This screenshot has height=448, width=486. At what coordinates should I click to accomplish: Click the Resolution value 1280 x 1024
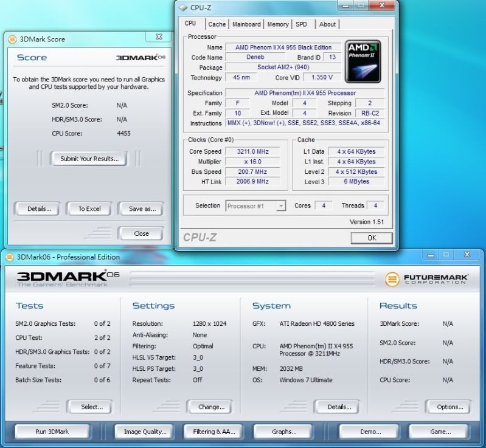click(x=209, y=324)
